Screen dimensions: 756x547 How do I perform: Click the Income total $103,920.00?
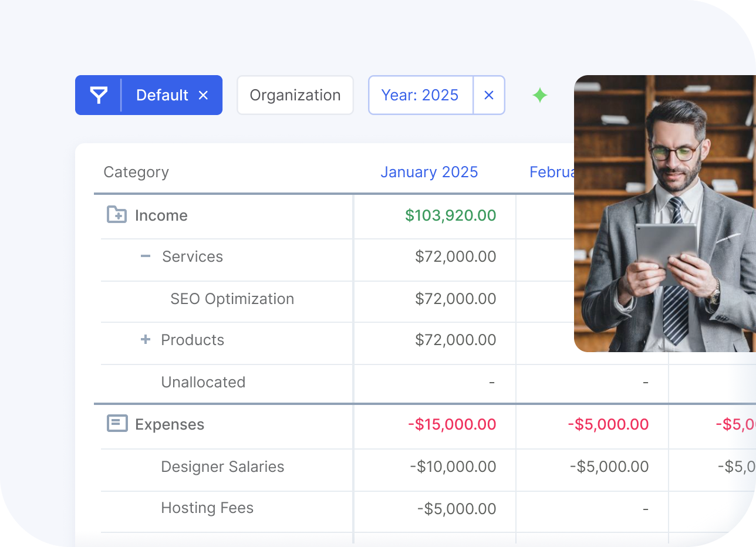[450, 215]
